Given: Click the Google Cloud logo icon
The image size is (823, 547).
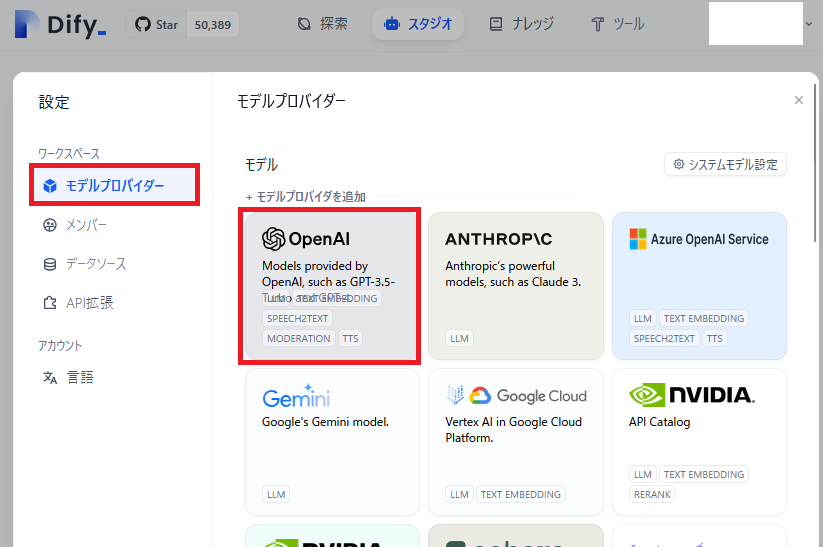Looking at the screenshot, I should 480,395.
